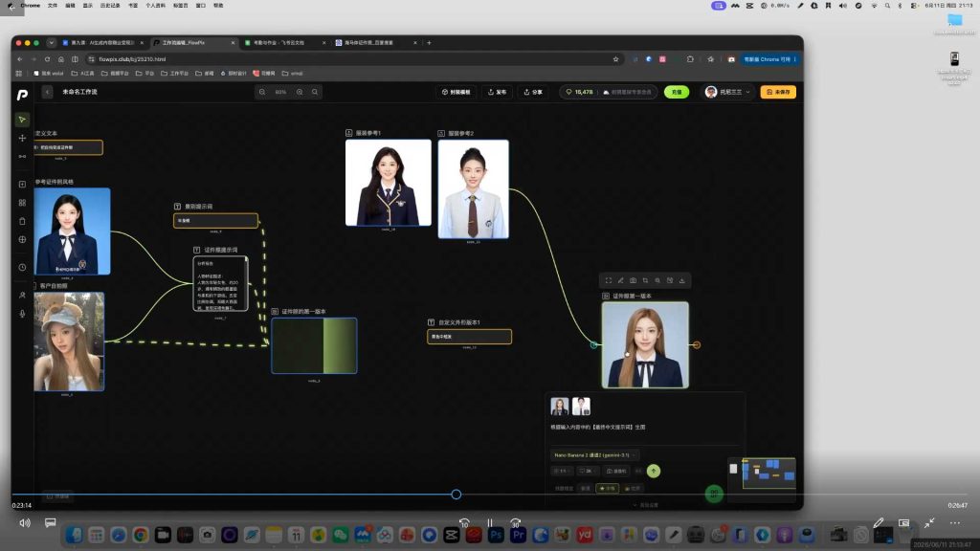Image resolution: width=980 pixels, height=551 pixels.
Task: Click the back arrow beside workflow title
Action: coord(48,92)
